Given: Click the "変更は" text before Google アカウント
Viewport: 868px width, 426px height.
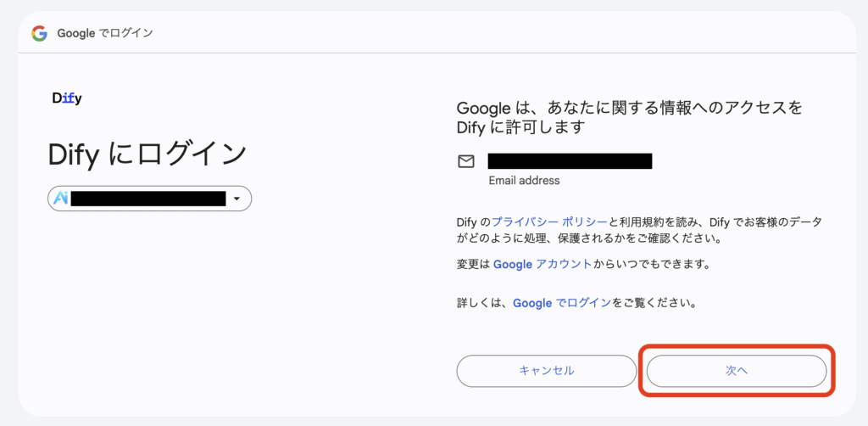Looking at the screenshot, I should click(x=474, y=264).
